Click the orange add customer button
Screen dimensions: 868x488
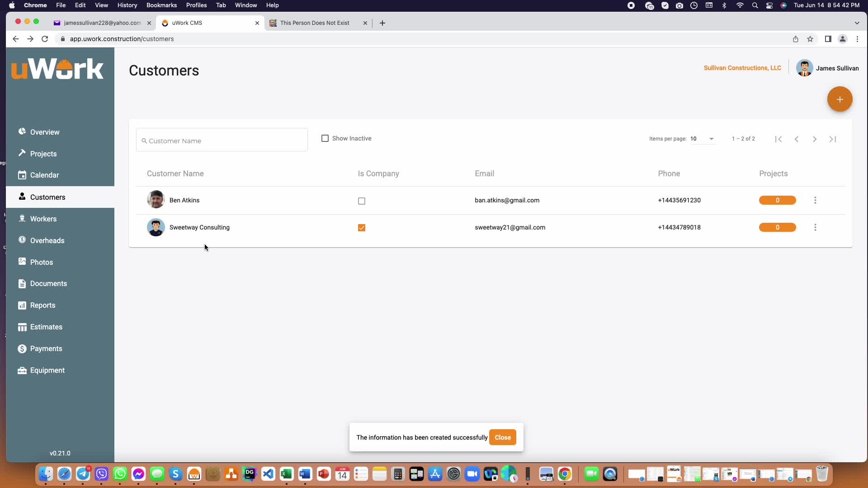coord(840,99)
